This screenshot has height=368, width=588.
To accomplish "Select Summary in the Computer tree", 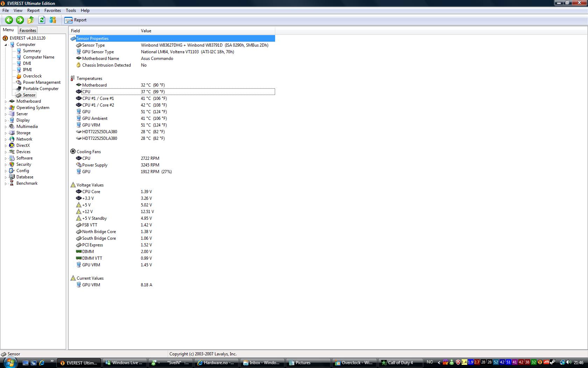I will coord(32,51).
